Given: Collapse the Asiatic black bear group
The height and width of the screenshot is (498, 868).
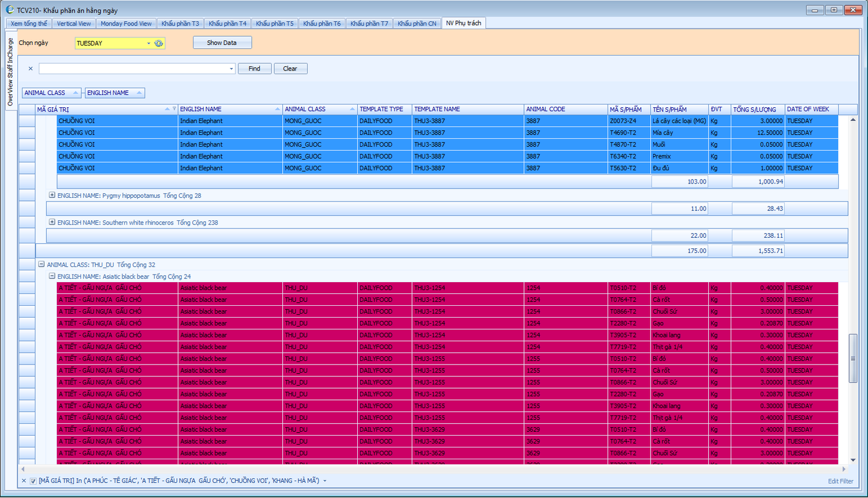Looking at the screenshot, I should click(52, 276).
